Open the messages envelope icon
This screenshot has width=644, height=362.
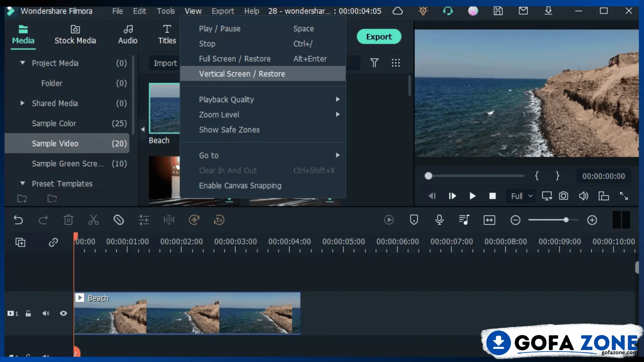click(x=523, y=11)
